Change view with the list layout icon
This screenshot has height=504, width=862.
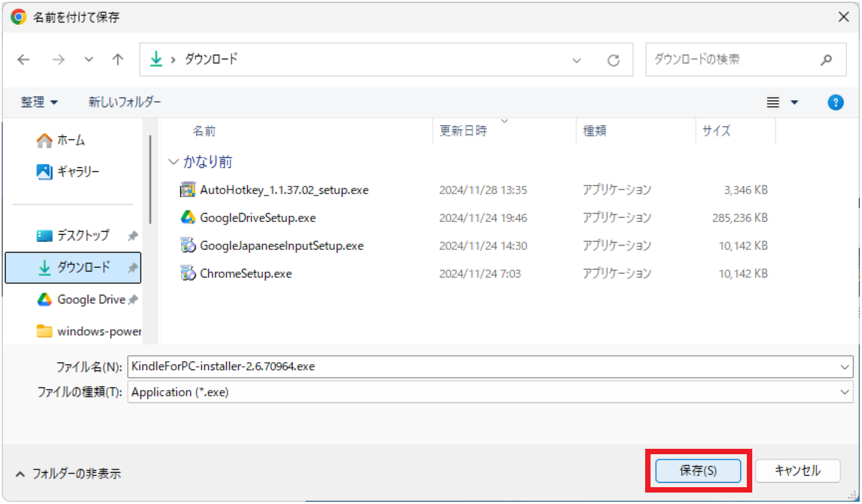click(773, 103)
